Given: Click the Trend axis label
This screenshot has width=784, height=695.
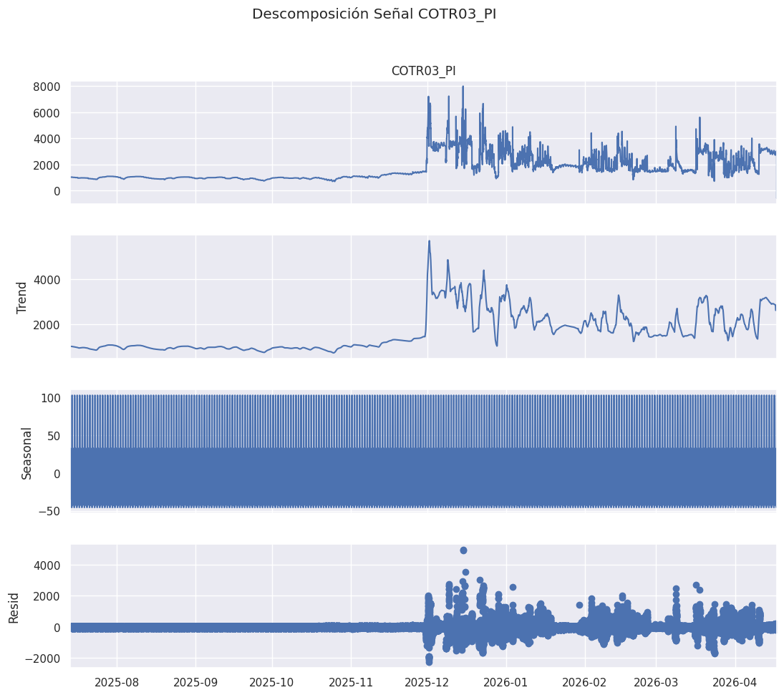Looking at the screenshot, I should tap(21, 298).
